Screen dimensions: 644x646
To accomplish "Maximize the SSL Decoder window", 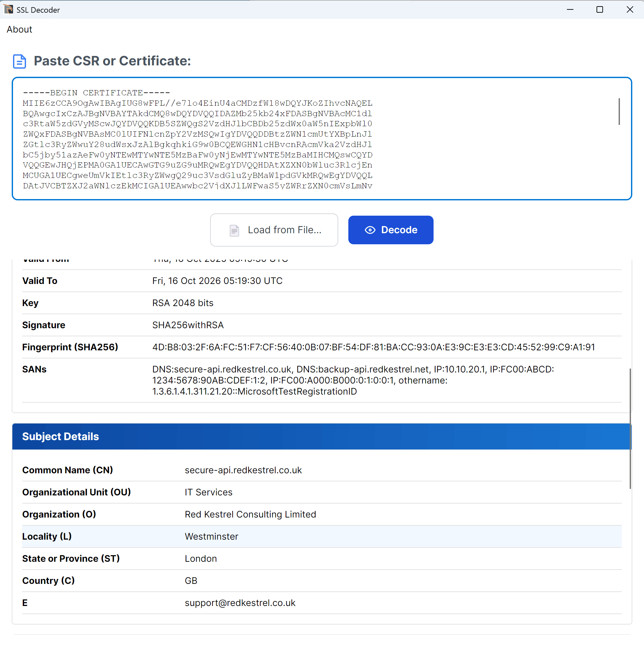I will point(599,9).
